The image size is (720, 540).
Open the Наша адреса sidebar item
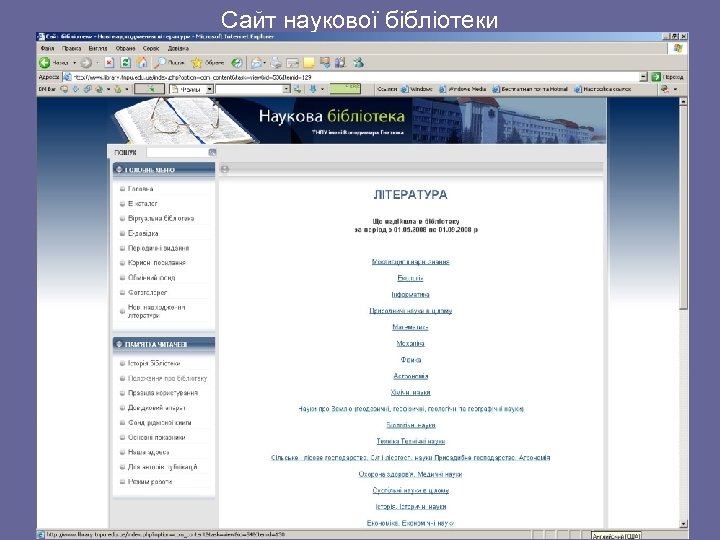[x=148, y=452]
